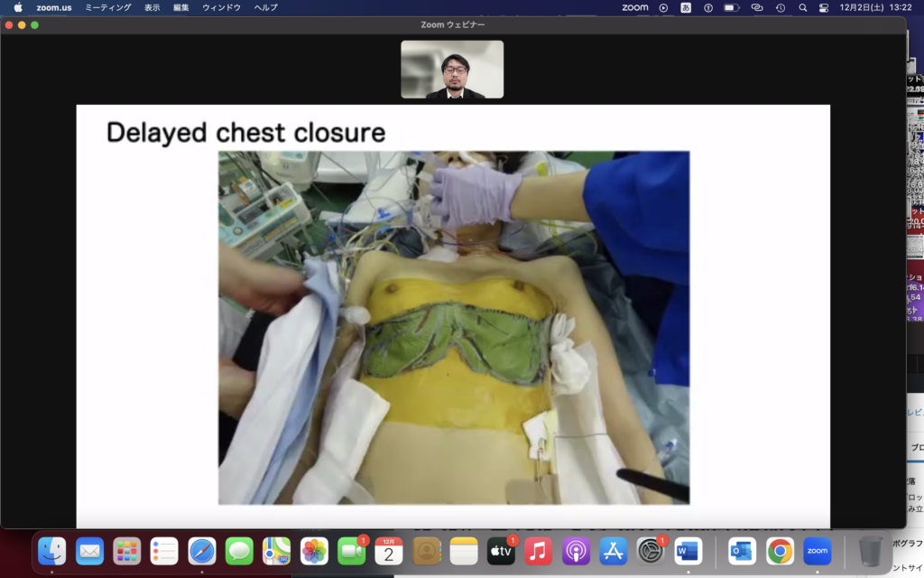Open Microsoft Word from the dock

click(688, 550)
